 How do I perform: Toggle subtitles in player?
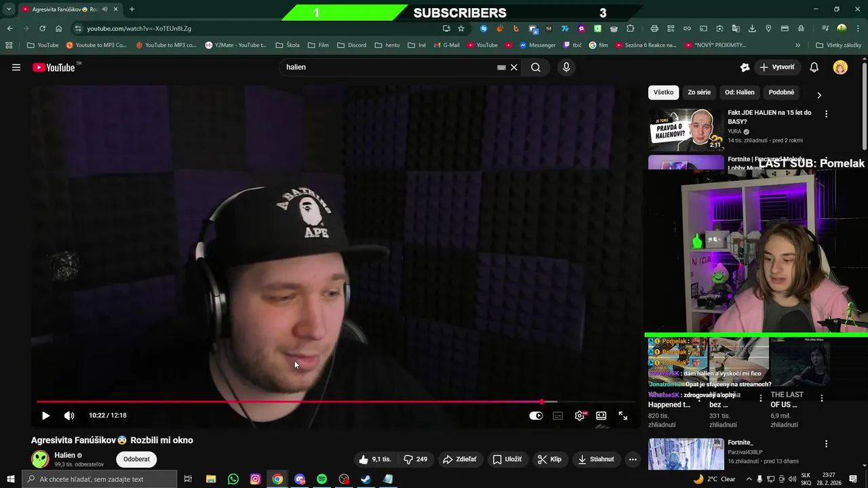[558, 415]
